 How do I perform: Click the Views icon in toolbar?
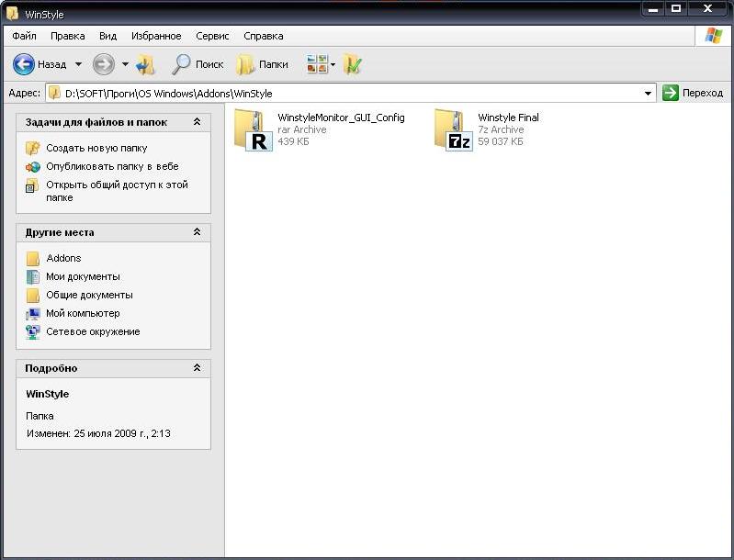pos(317,64)
